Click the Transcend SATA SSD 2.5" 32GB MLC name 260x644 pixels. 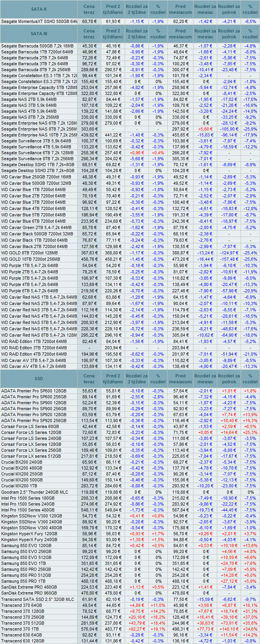pyautogui.click(x=38, y=599)
